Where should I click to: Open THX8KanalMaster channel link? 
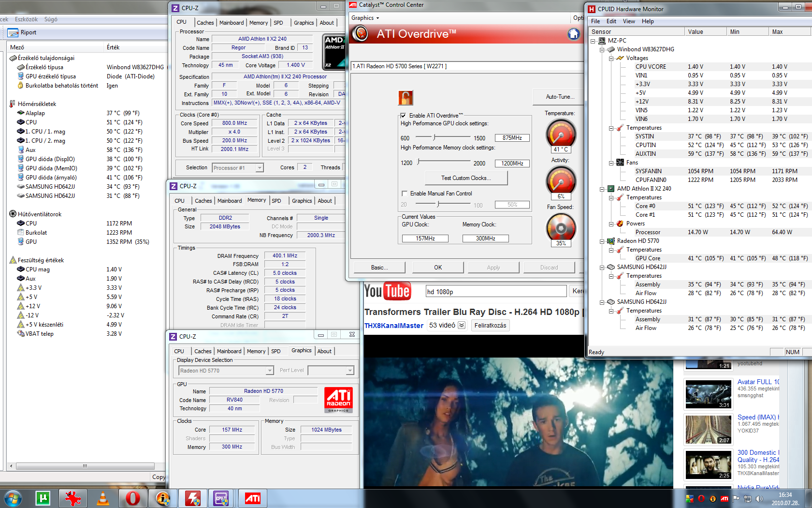tap(394, 326)
